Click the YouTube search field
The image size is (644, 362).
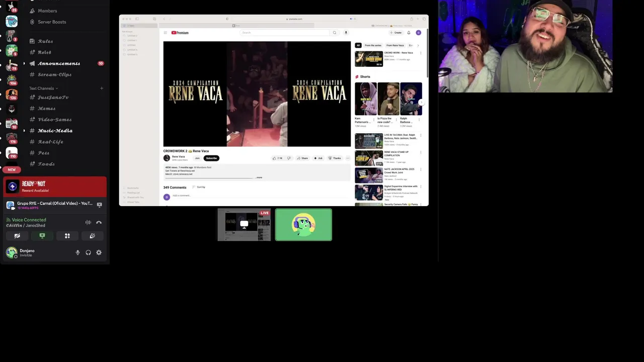pyautogui.click(x=285, y=33)
